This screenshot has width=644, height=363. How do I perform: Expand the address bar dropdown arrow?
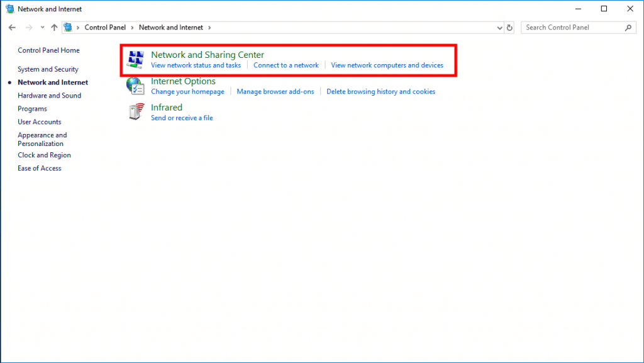coord(499,27)
